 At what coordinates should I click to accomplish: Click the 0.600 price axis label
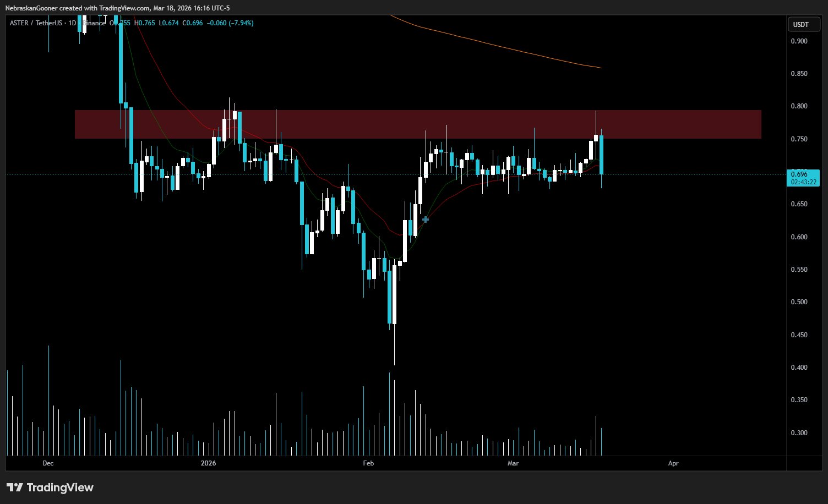click(799, 237)
